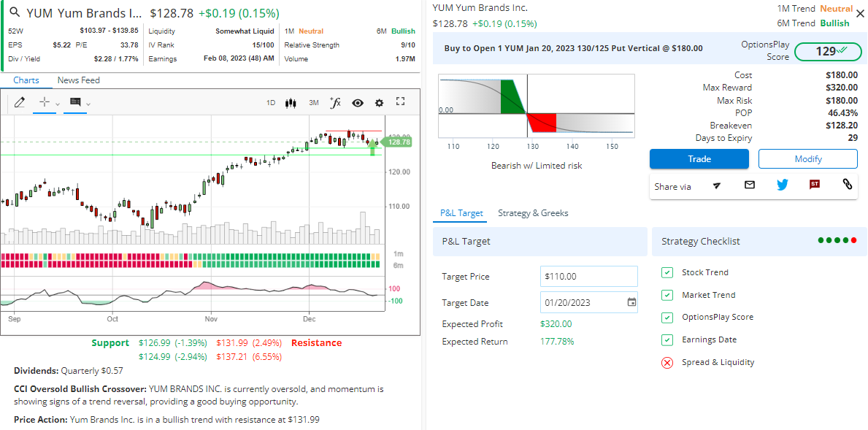Screen dimensions: 868x430
Task: Click the payoff diagram red loss zone
Action: click(x=542, y=123)
